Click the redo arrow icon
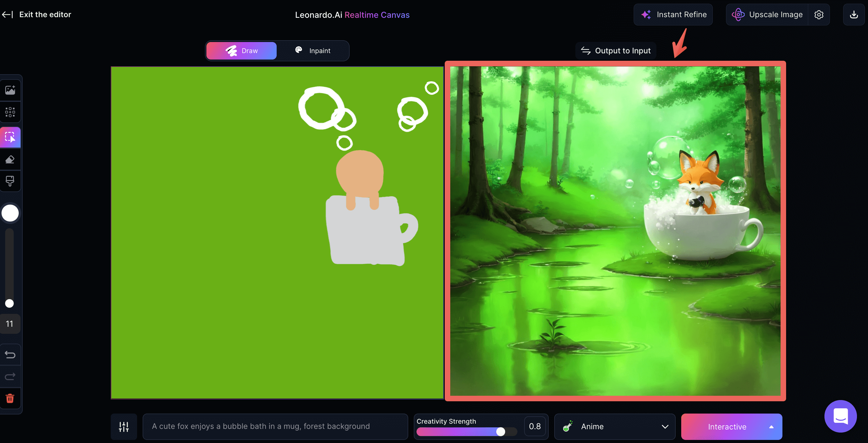The image size is (868, 443). pos(10,376)
